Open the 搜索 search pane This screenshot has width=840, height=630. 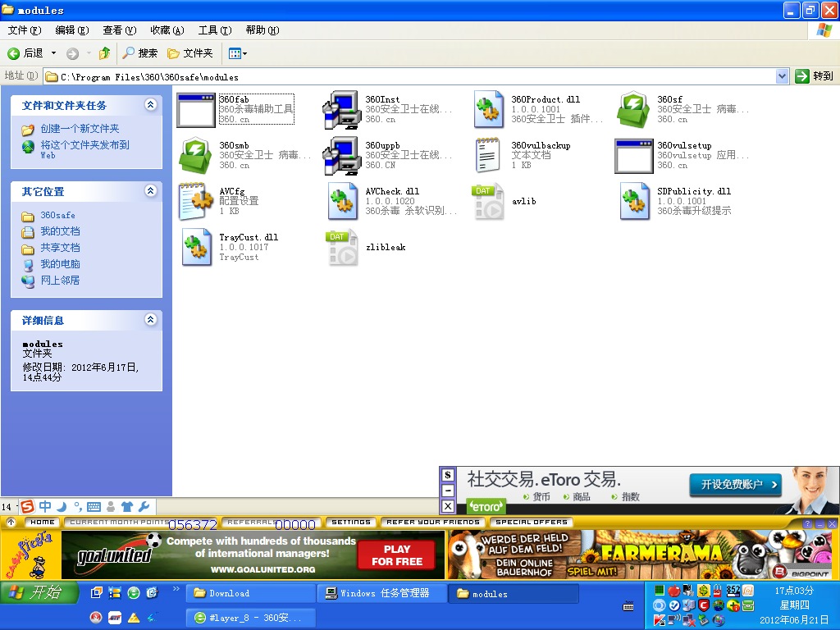139,53
